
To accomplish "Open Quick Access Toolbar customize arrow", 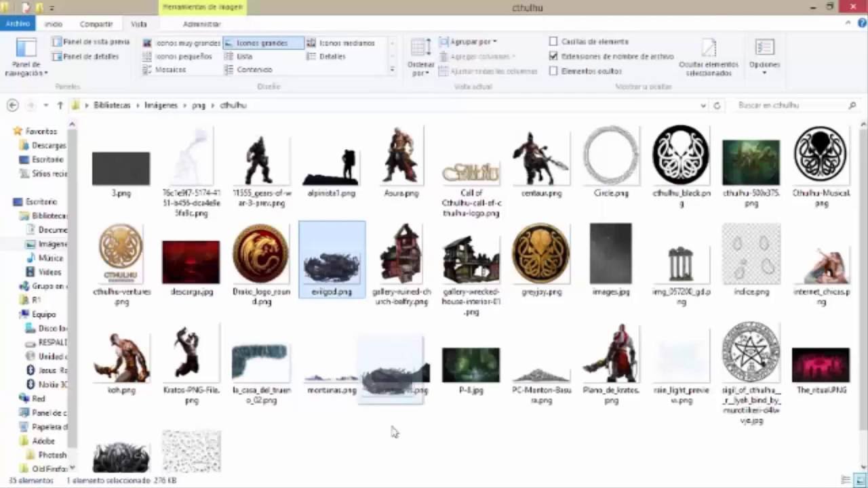I will point(52,7).
